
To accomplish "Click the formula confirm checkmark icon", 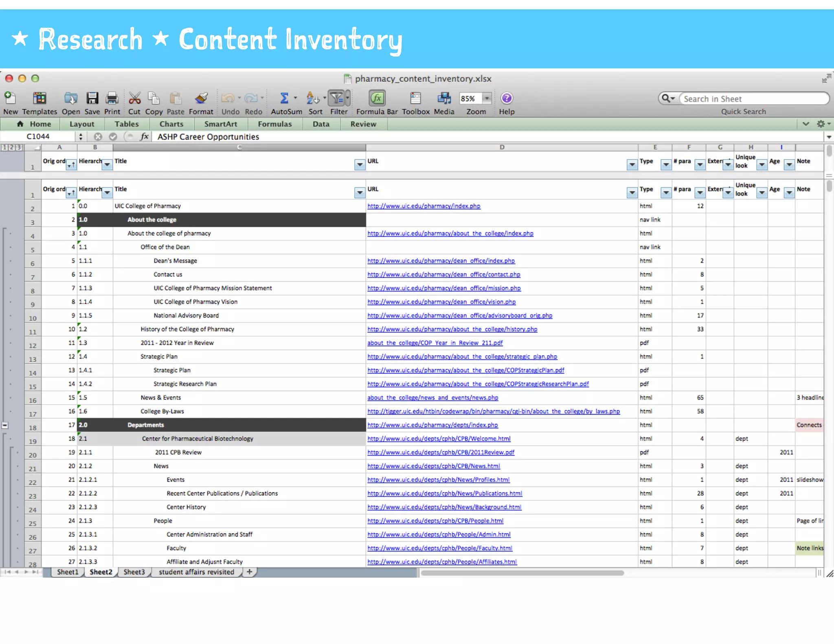I will click(113, 137).
